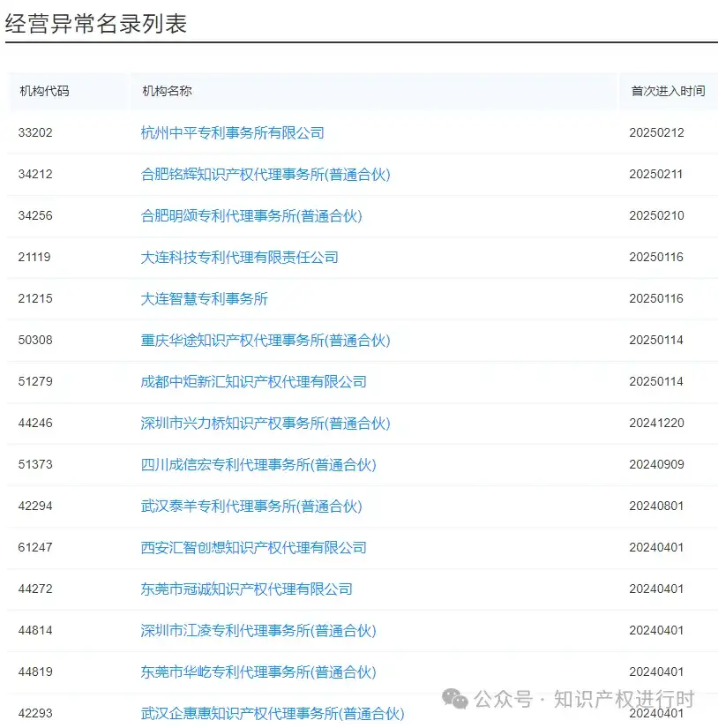Open link 东莞市冠诚知识产权代理有限公司
The height and width of the screenshot is (728, 718).
point(246,589)
